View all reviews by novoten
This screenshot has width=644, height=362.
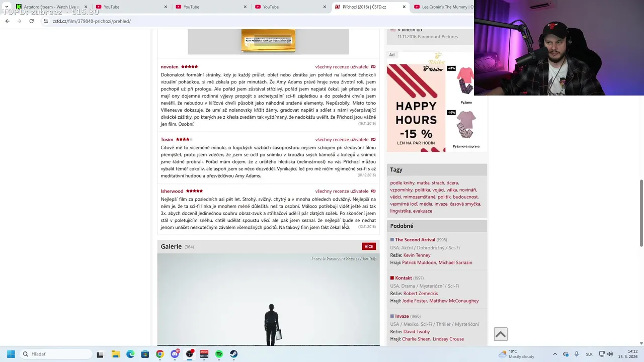click(x=342, y=67)
